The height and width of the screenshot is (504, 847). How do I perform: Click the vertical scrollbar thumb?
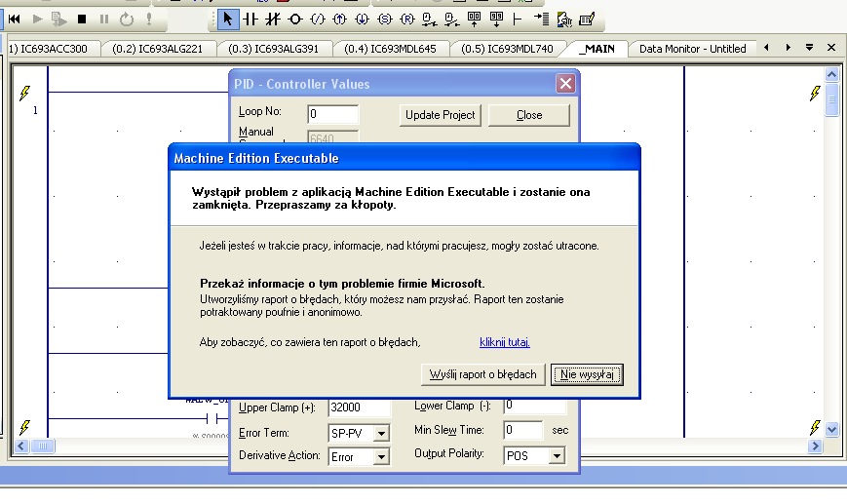(831, 99)
